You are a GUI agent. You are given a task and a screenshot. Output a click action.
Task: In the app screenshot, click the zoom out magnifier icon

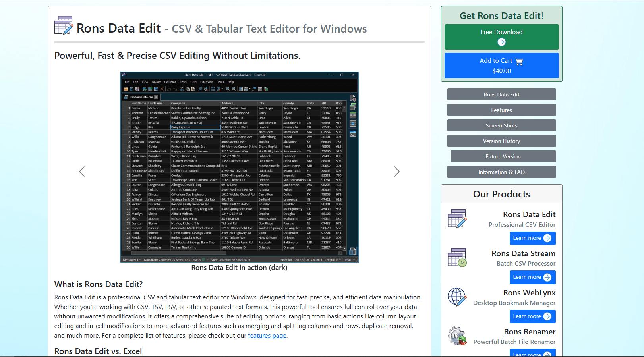(x=234, y=89)
